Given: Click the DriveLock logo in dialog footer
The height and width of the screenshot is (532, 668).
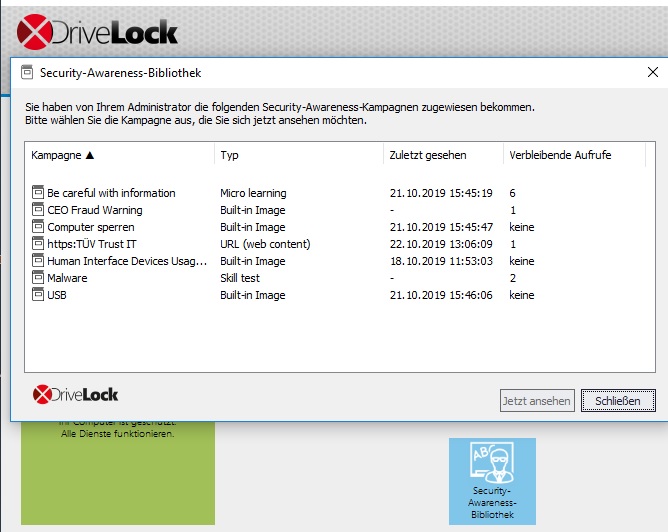Looking at the screenshot, I should pos(76,394).
